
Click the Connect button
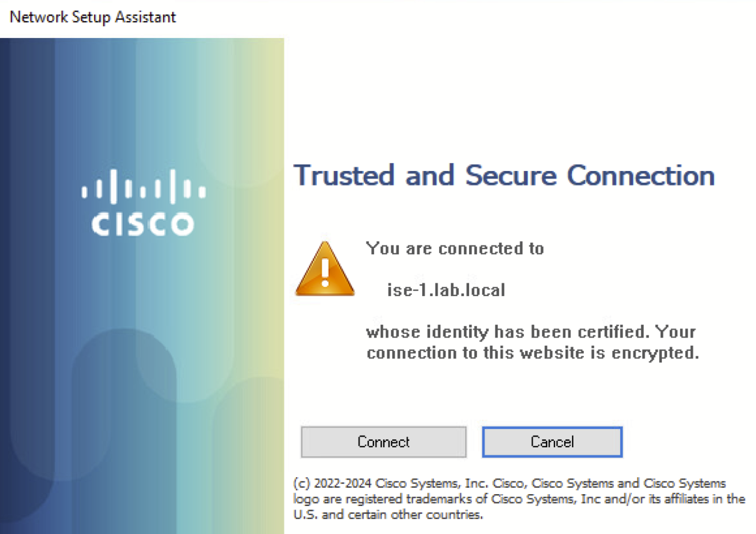click(383, 442)
